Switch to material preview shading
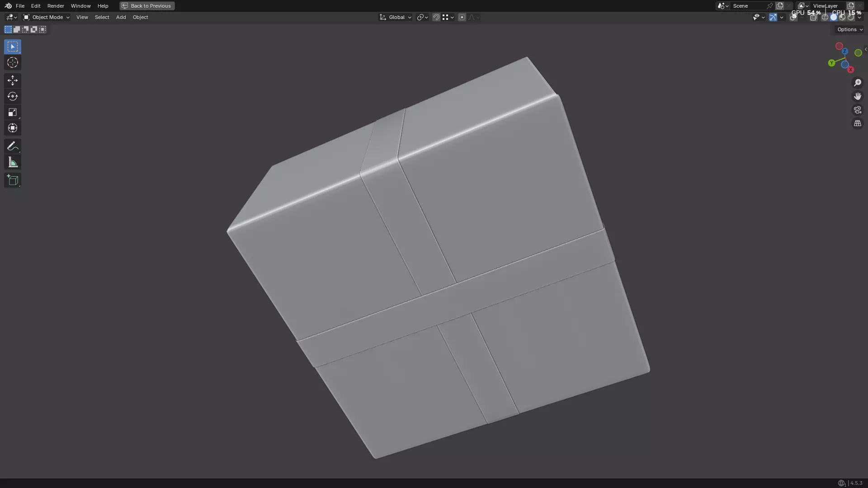Screen dimensions: 868x488 point(842,17)
